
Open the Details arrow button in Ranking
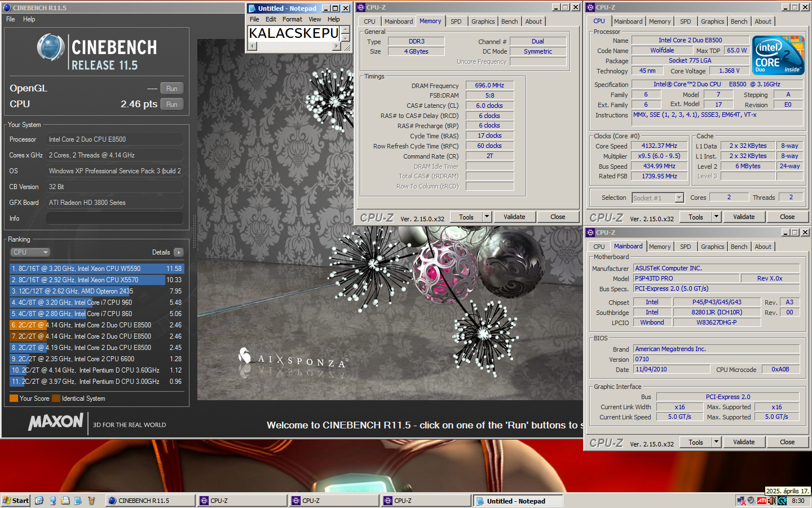tap(179, 252)
